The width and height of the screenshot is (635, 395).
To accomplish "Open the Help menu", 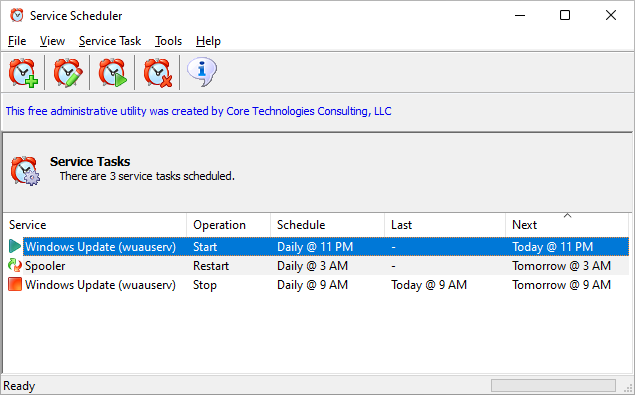I will coord(208,41).
